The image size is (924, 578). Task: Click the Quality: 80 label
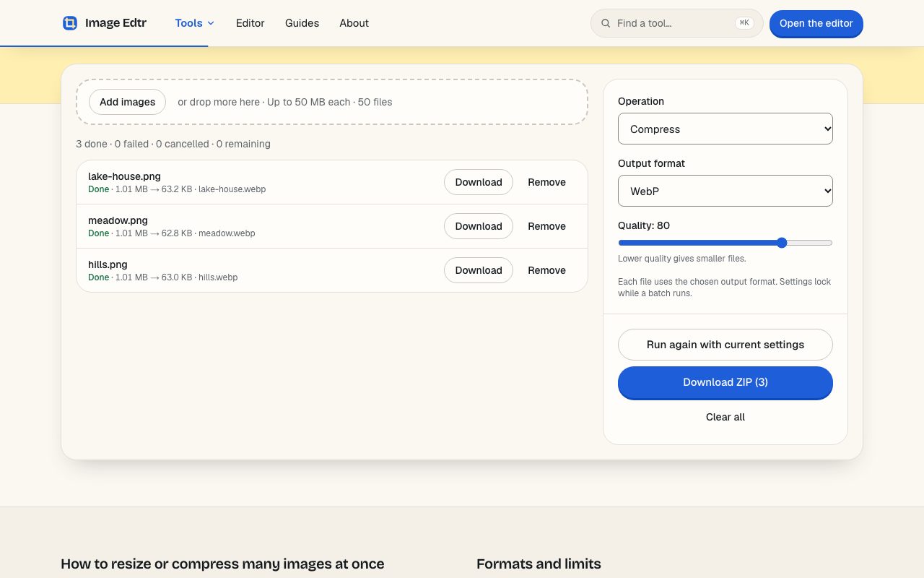[644, 225]
